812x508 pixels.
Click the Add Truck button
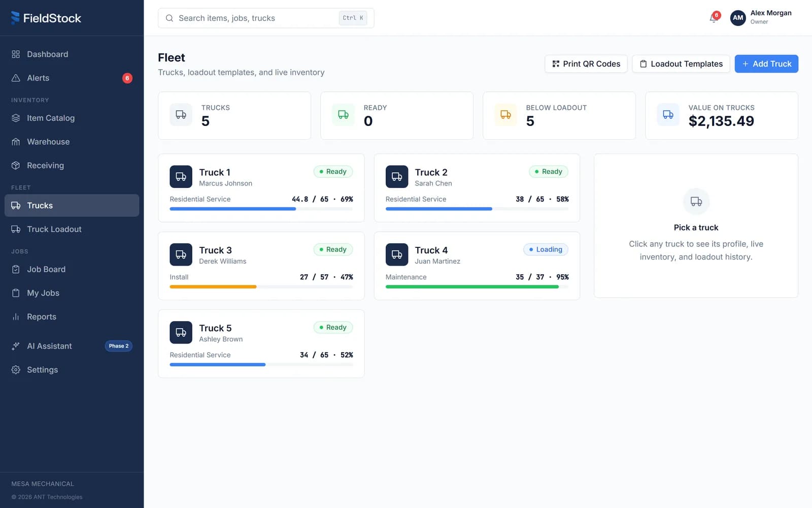tap(766, 64)
